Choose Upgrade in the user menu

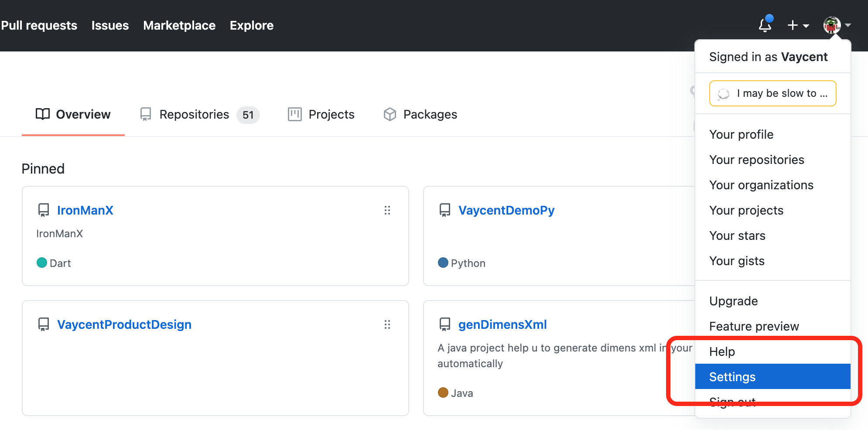pos(772,301)
